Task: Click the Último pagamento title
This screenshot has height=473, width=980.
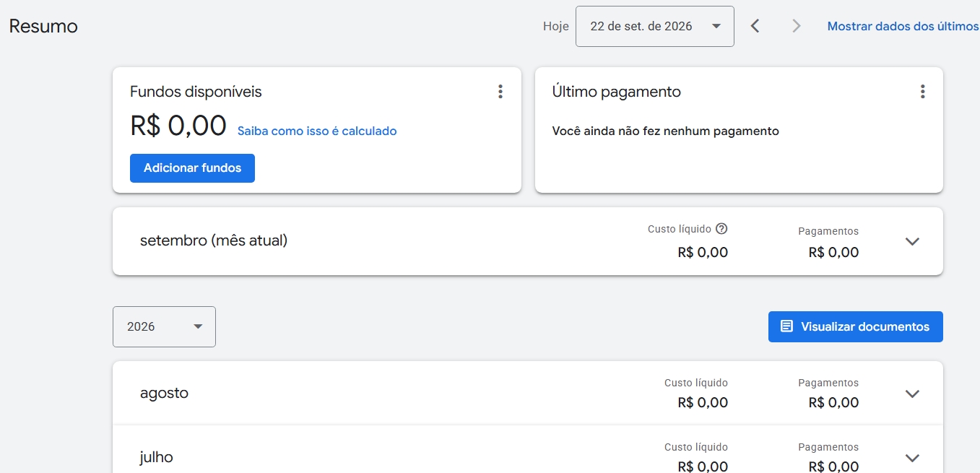Action: 617,92
